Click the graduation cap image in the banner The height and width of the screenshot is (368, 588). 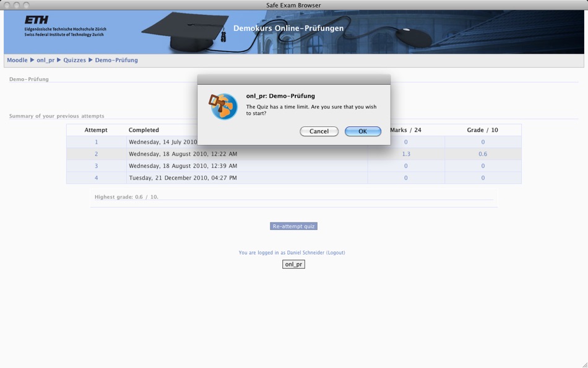click(185, 32)
